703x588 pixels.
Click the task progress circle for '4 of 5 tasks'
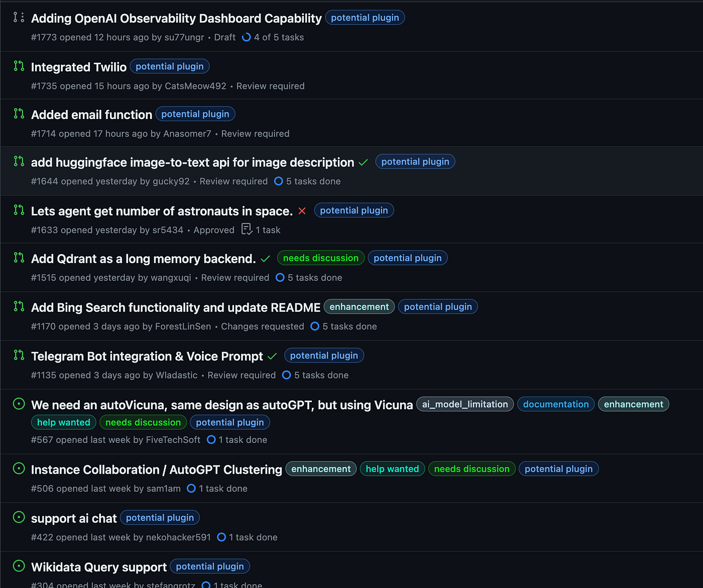coord(246,37)
